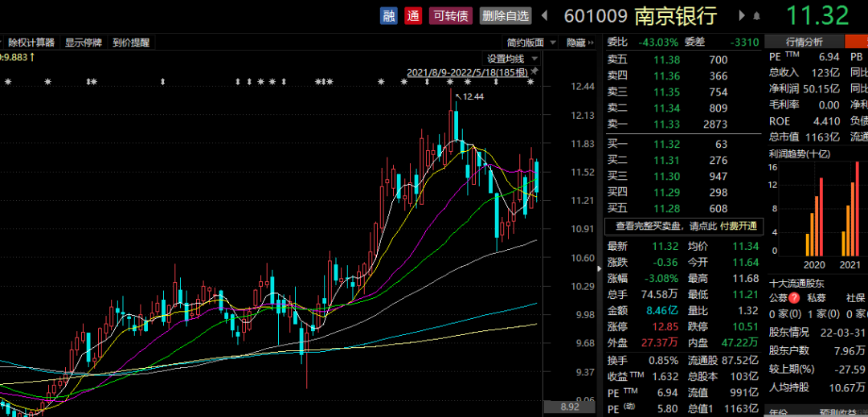
Task: Click 隐藏 to hide the side panel
Action: 579,43
